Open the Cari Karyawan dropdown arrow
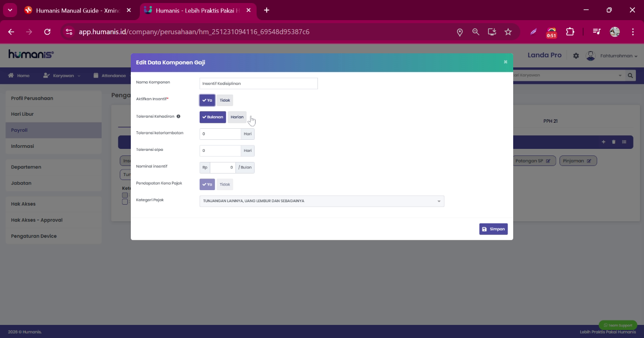 (620, 75)
